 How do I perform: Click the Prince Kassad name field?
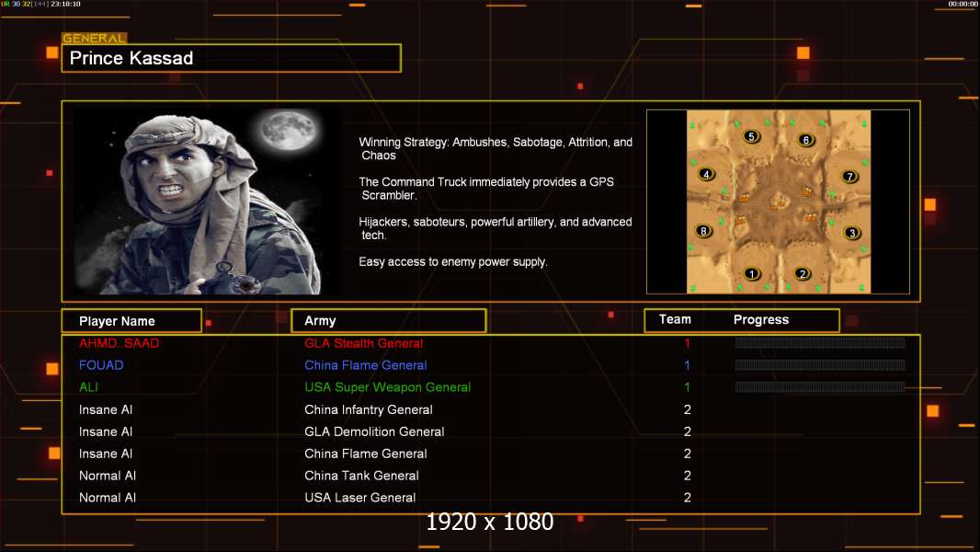coord(232,58)
